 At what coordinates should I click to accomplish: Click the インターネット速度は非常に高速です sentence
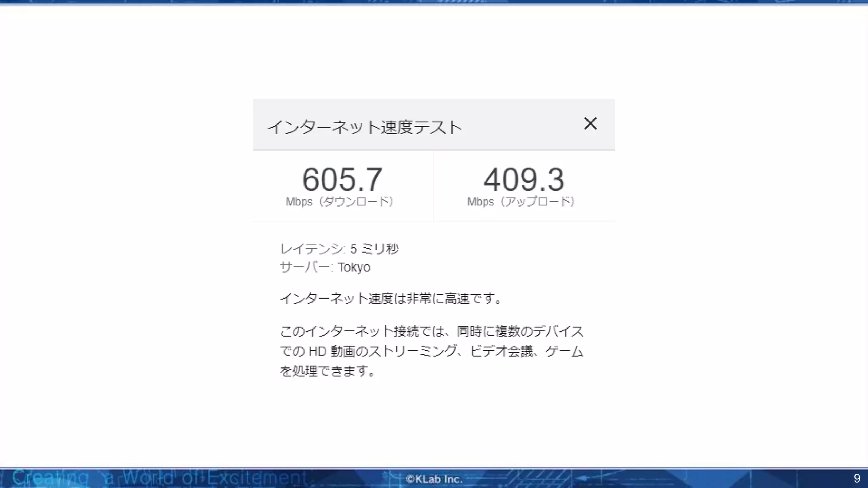coord(391,299)
